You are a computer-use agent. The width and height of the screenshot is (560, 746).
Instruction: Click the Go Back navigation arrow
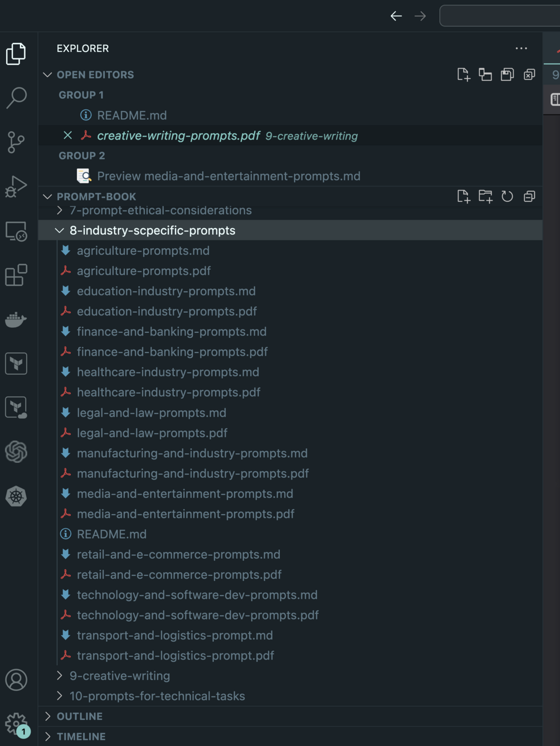(396, 16)
